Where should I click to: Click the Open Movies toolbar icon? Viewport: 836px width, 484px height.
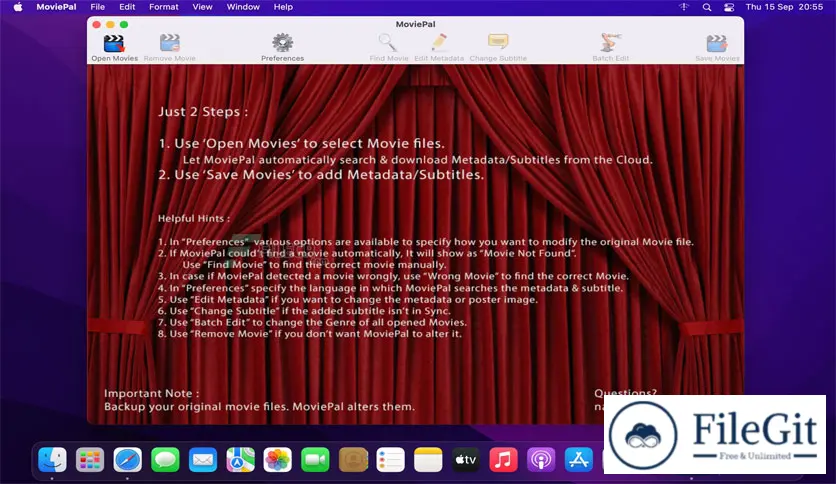(x=114, y=43)
